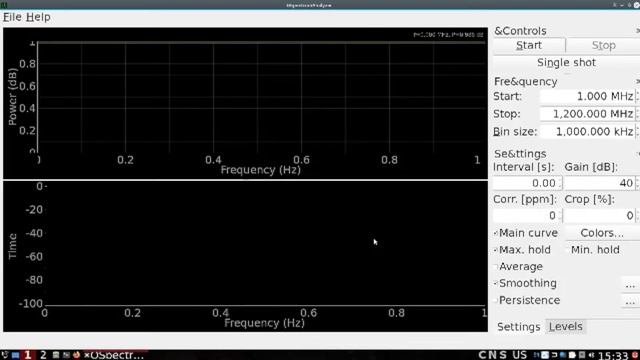Click the Corr. [ppm] spin box arrows

click(561, 216)
